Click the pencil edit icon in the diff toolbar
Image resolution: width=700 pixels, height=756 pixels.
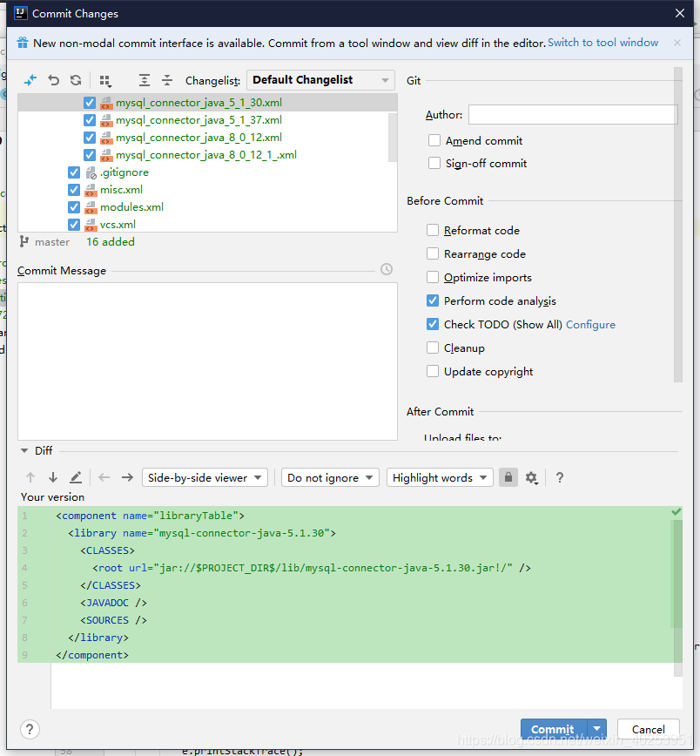pos(77,477)
